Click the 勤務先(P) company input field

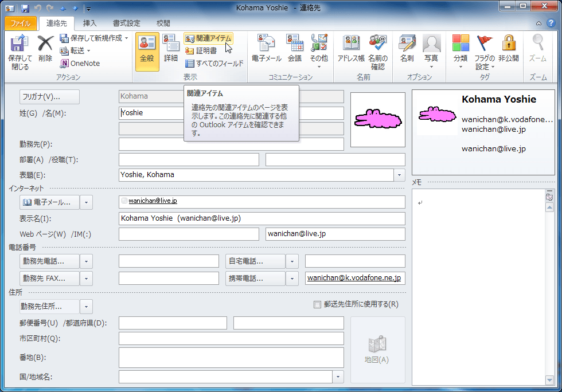[x=231, y=144]
